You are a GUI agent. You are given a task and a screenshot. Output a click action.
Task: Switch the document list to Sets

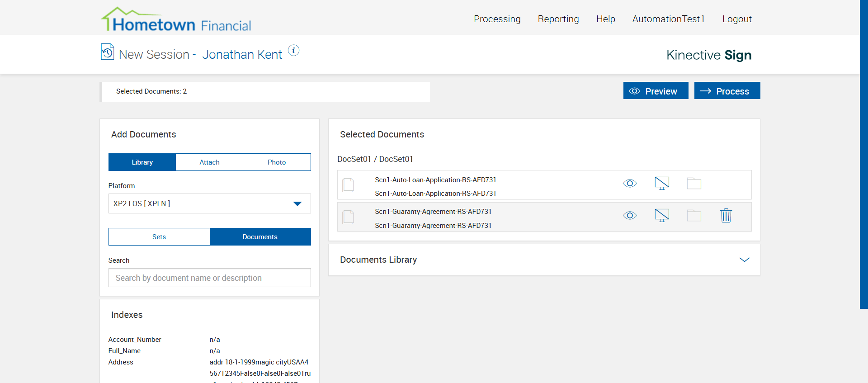159,237
